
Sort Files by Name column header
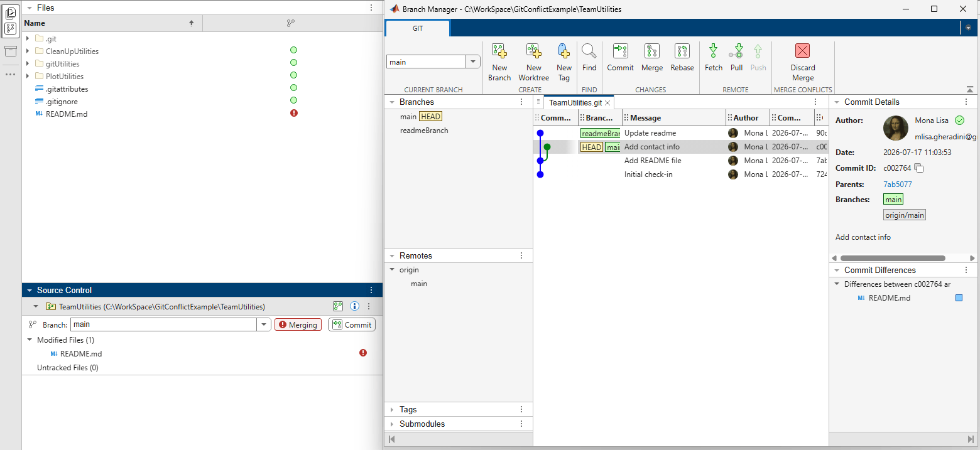coord(112,23)
